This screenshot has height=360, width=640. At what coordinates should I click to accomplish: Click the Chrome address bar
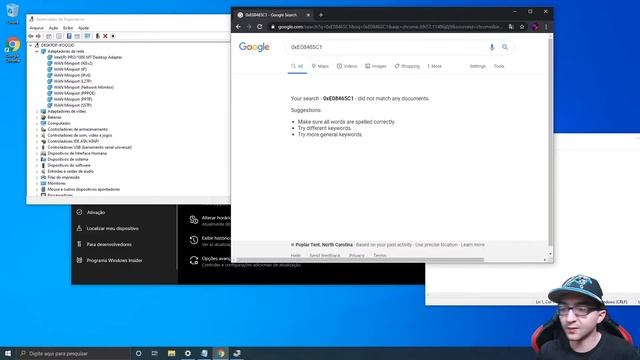[x=390, y=27]
